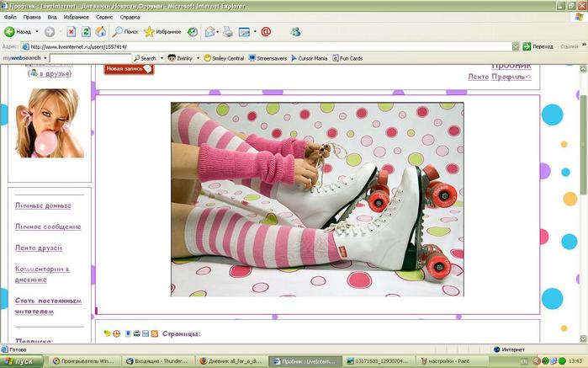Open Cursor Mania toolbar button
The width and height of the screenshot is (588, 368).
[x=309, y=58]
